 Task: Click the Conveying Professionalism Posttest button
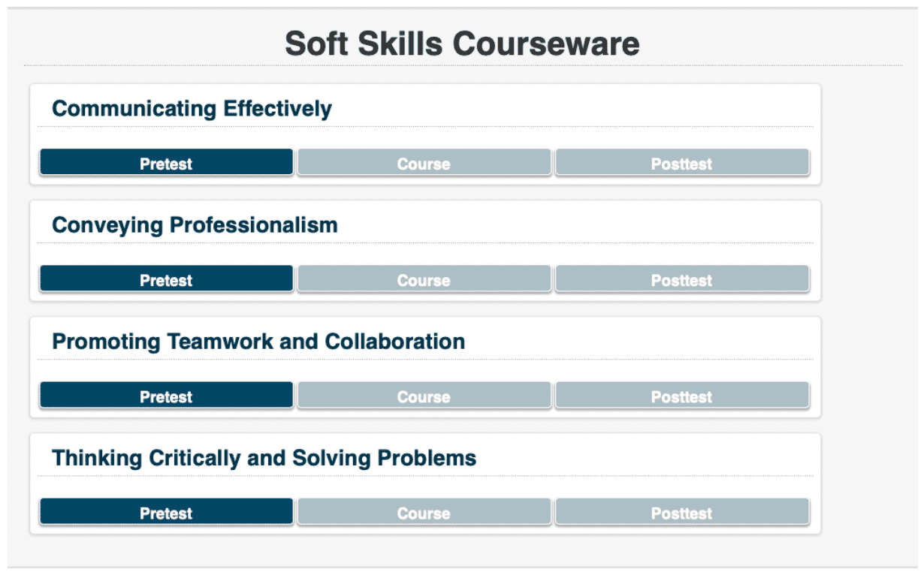681,279
